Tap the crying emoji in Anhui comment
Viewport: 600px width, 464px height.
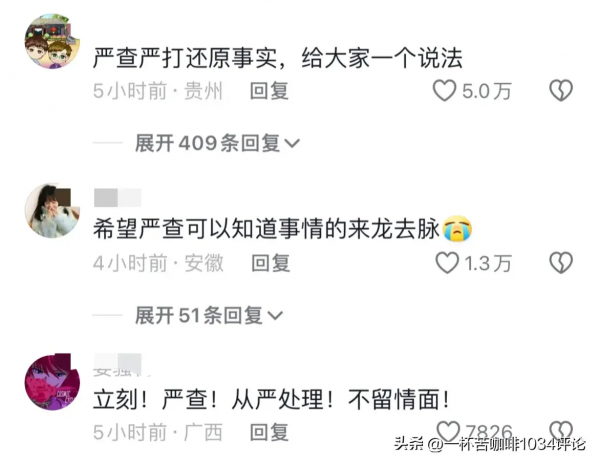pos(457,229)
